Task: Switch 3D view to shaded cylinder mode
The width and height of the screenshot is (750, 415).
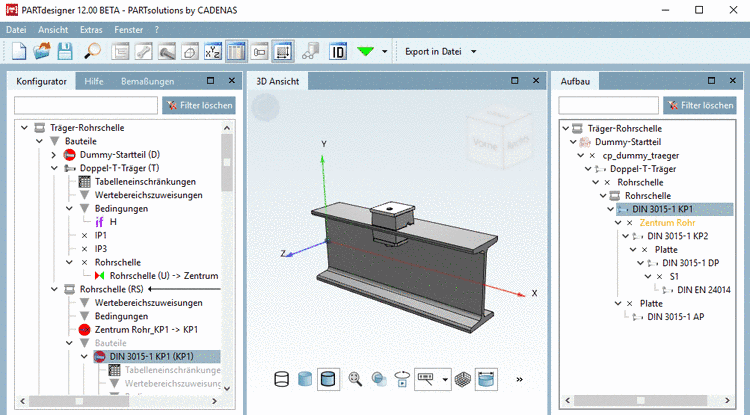Action: coord(305,379)
